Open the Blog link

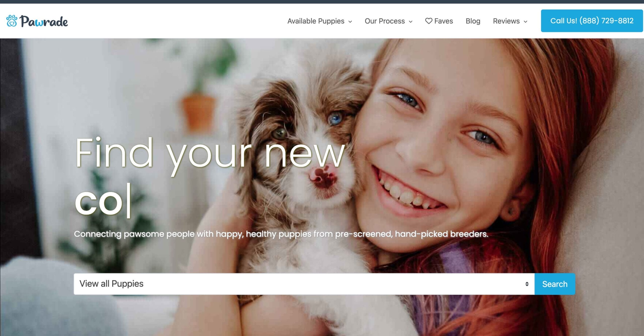pos(473,21)
